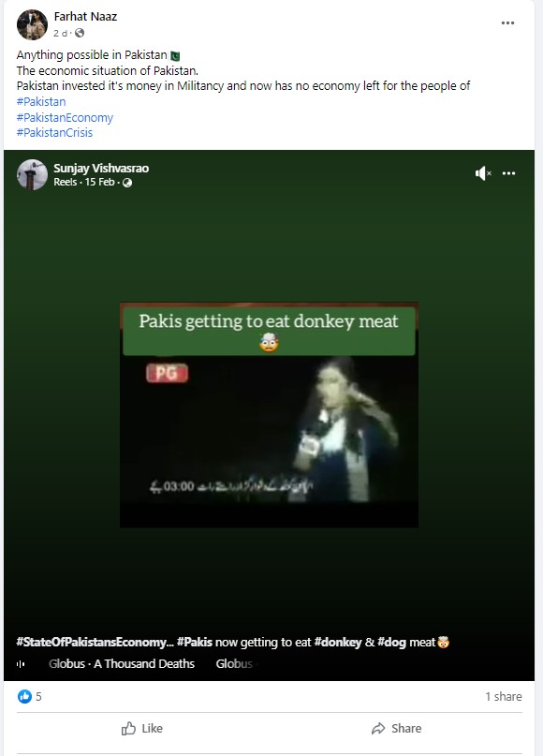Open Globus A Thousand Deaths audio

coord(122,664)
